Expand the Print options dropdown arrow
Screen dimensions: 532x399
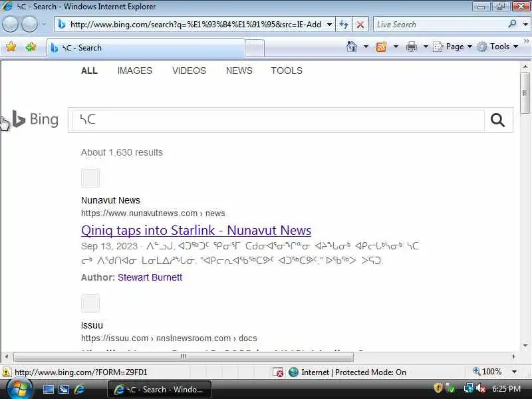coord(426,47)
